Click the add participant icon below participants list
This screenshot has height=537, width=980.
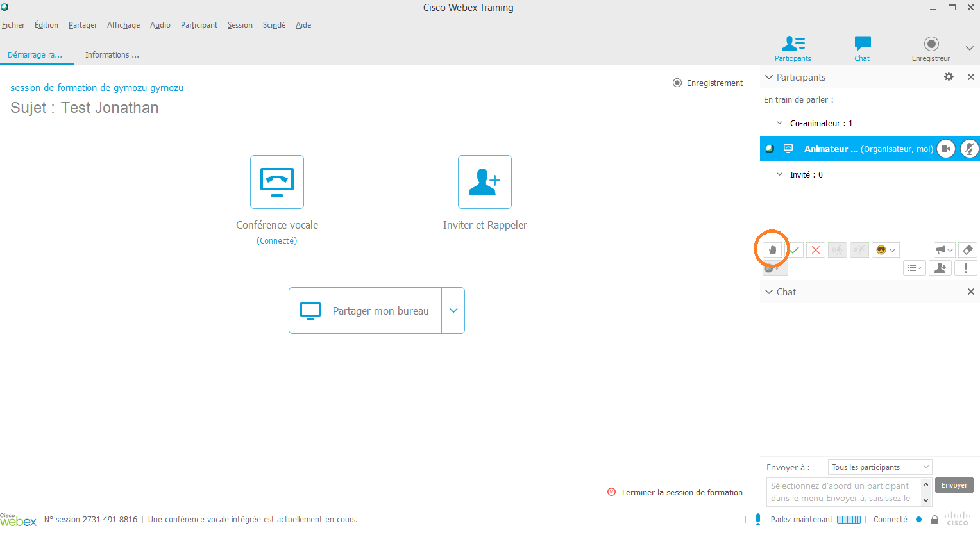click(940, 268)
